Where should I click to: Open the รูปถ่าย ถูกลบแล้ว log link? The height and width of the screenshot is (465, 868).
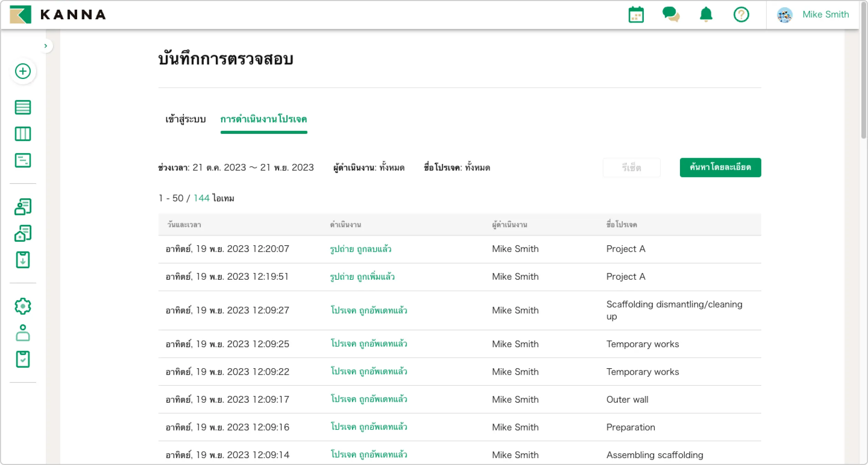pyautogui.click(x=360, y=249)
